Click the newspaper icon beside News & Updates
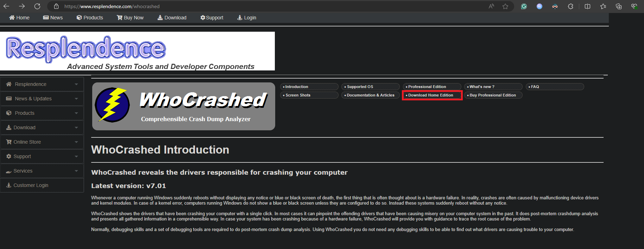Image resolution: width=644 pixels, height=249 pixels. pos(9,99)
